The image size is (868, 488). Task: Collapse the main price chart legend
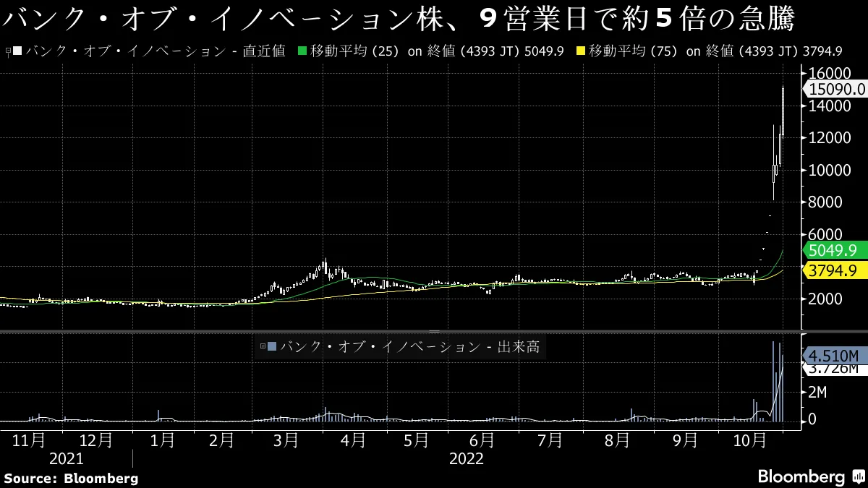coord(7,51)
